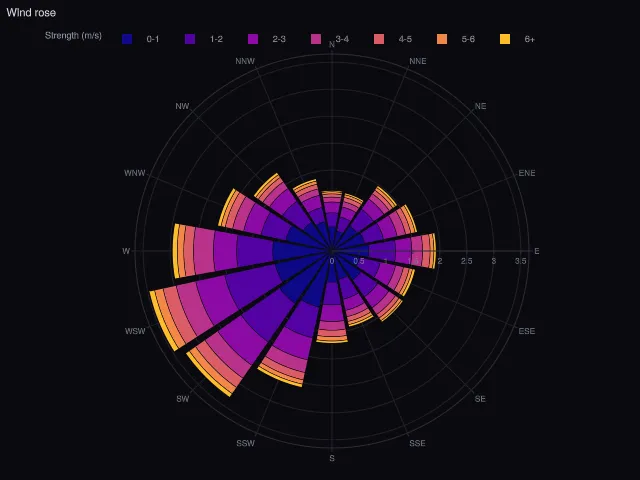
Task: Select the E direction label
Action: [537, 251]
